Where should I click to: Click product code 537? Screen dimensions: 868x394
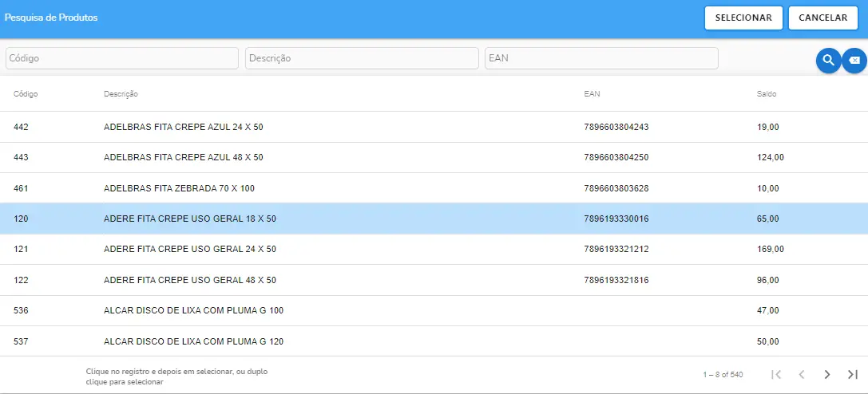[21, 341]
